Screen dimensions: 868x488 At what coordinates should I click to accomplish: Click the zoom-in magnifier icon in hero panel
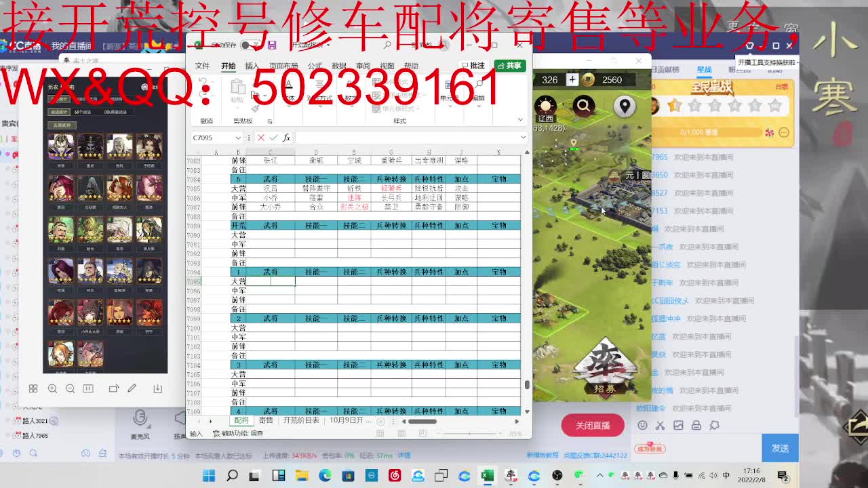(52, 389)
